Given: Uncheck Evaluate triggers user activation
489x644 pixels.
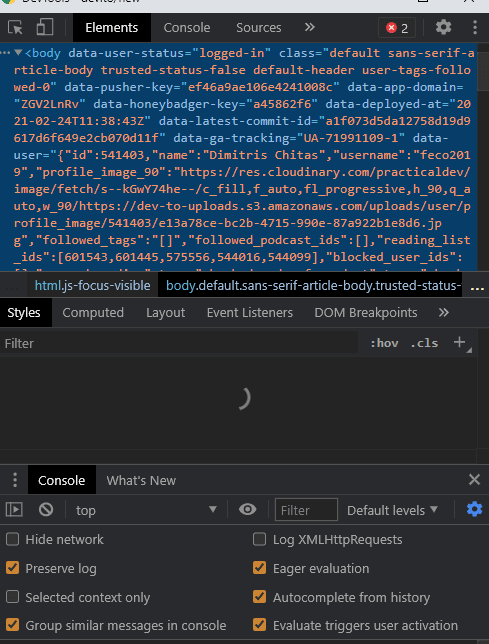Looking at the screenshot, I should coord(259,625).
